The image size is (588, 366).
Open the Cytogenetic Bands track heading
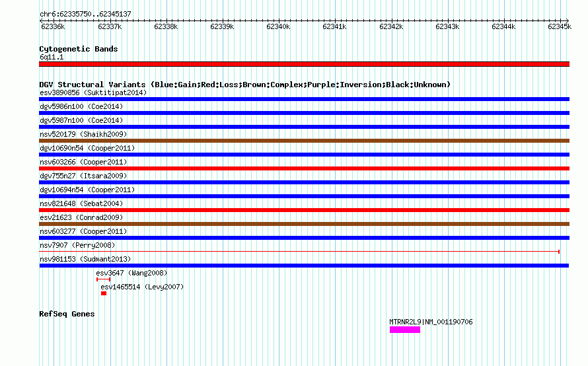coord(79,49)
